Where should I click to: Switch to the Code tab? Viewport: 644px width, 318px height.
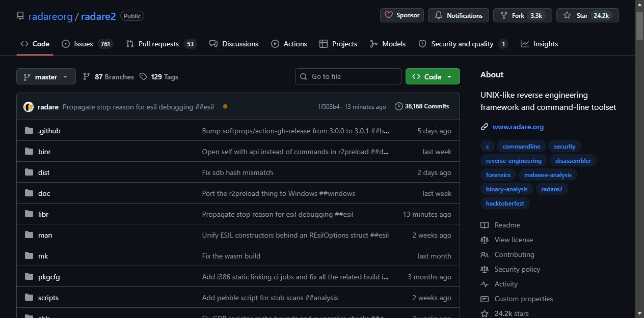click(35, 44)
